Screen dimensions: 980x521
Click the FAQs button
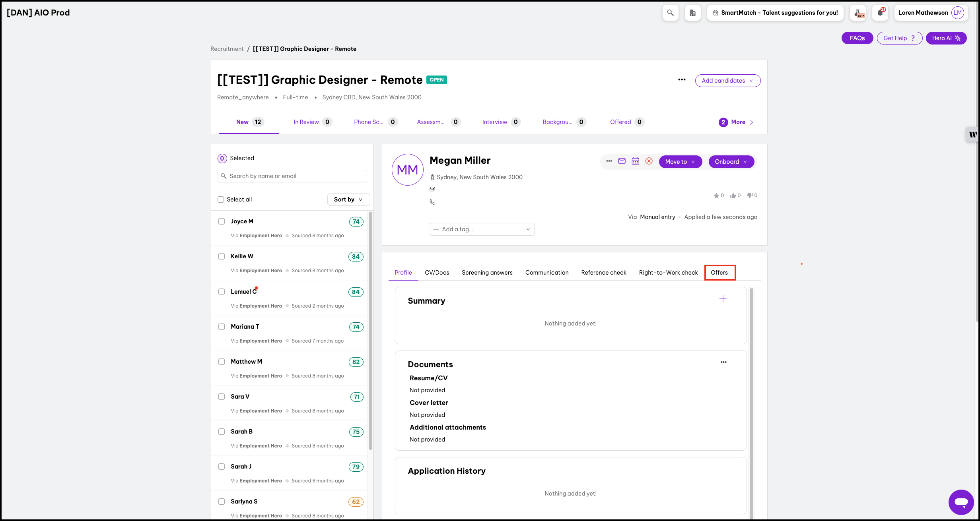point(857,38)
